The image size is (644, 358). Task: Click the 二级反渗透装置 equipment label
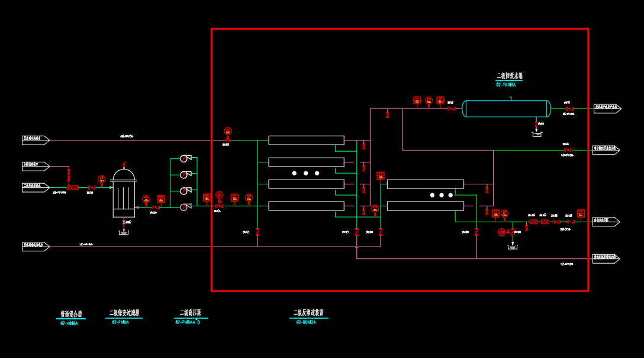tap(308, 313)
